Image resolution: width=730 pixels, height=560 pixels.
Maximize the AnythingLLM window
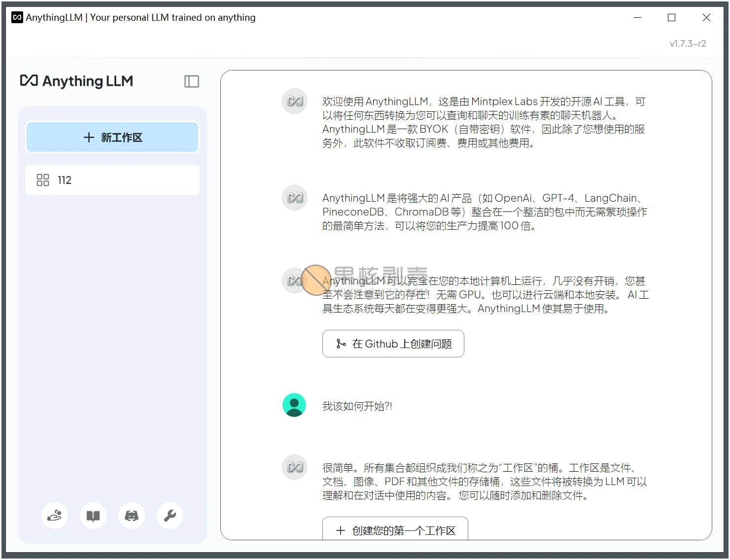click(x=671, y=17)
